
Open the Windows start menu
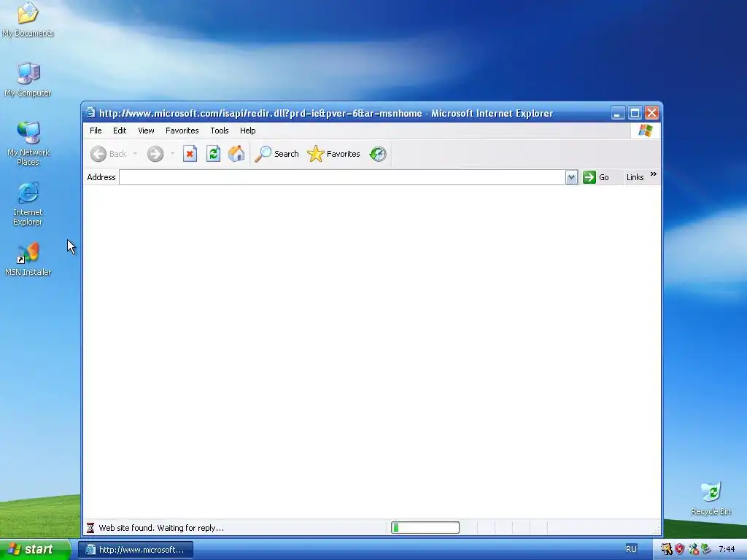pyautogui.click(x=34, y=549)
